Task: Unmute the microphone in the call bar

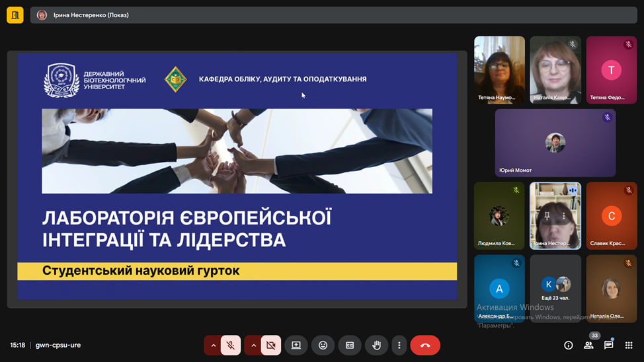Action: click(231, 345)
